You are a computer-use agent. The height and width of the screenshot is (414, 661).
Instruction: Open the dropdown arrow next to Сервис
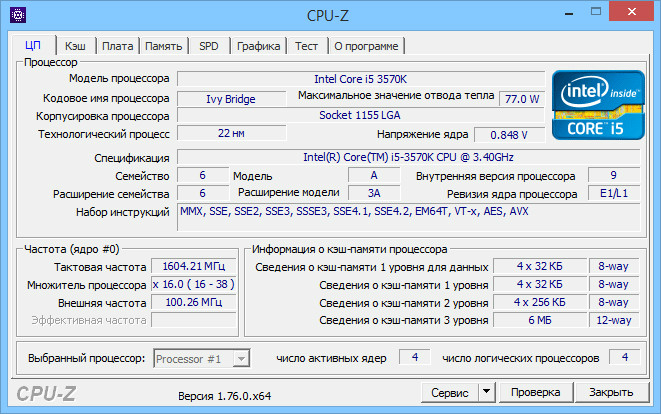pyautogui.click(x=486, y=392)
